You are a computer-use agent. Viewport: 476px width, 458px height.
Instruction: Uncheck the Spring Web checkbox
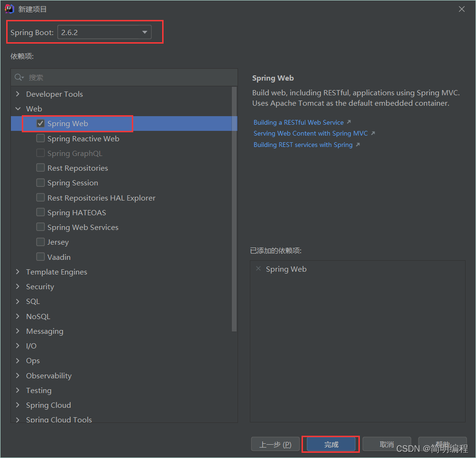(x=40, y=123)
